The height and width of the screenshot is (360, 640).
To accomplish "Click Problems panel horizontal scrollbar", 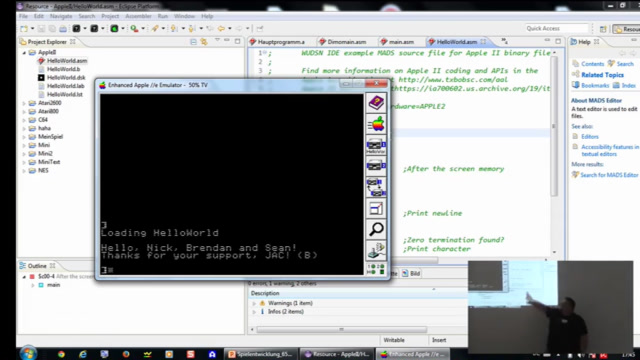I will tap(341, 329).
